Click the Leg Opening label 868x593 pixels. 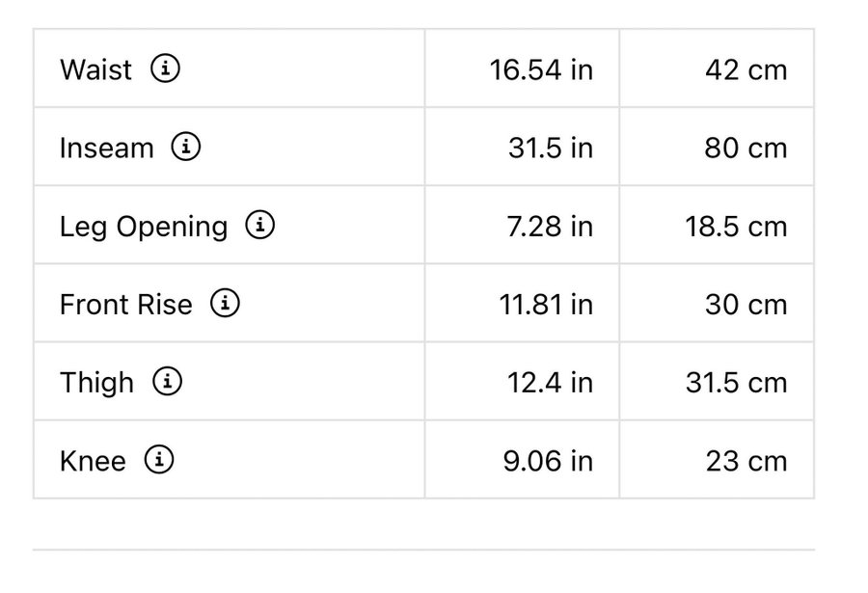[144, 227]
